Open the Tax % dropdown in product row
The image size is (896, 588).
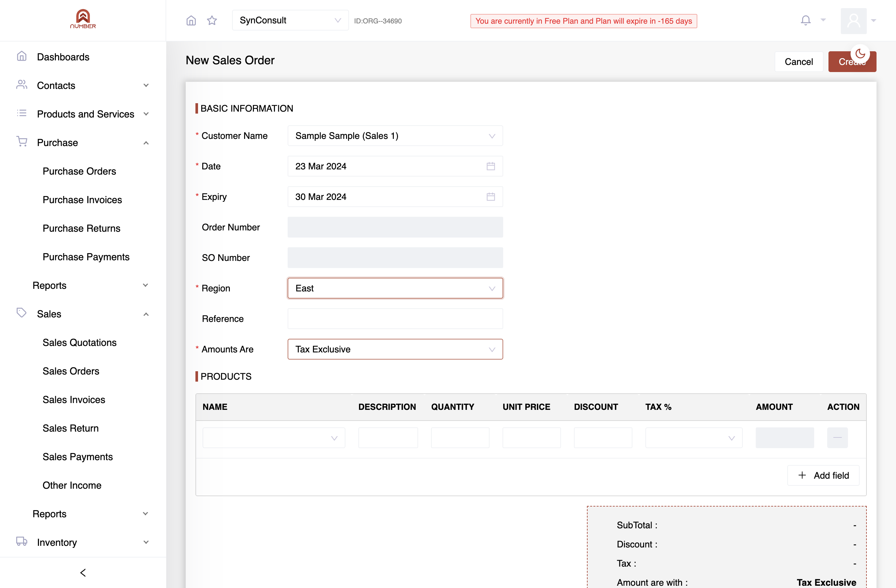(x=694, y=437)
